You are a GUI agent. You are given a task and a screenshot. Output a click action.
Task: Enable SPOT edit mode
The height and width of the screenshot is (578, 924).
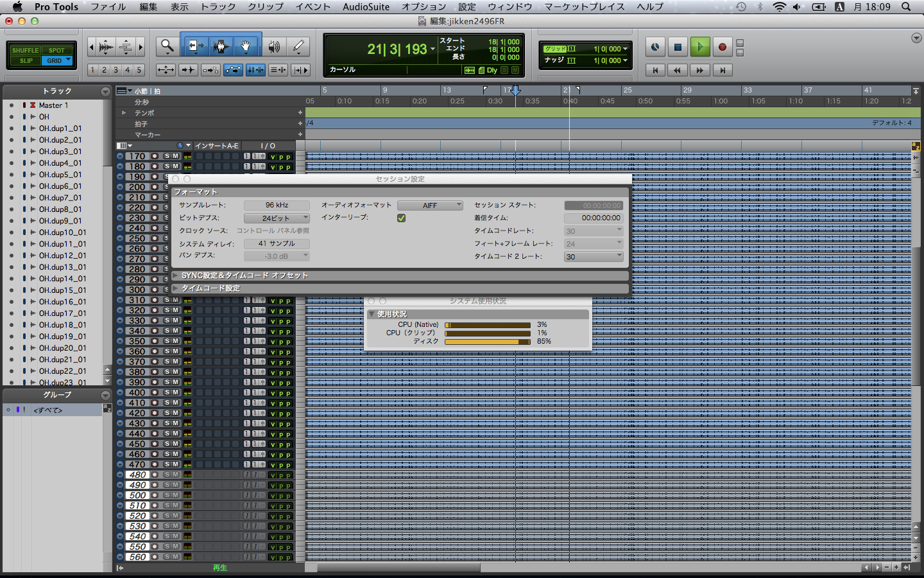point(57,50)
